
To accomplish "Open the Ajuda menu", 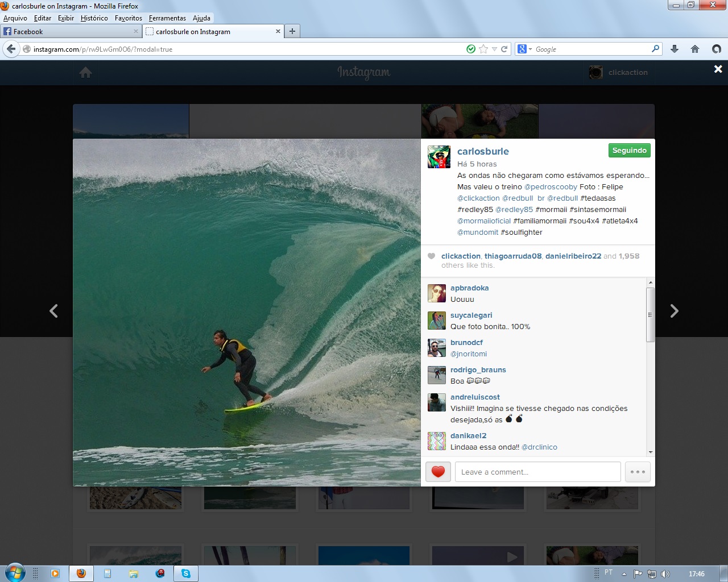I will (x=201, y=18).
